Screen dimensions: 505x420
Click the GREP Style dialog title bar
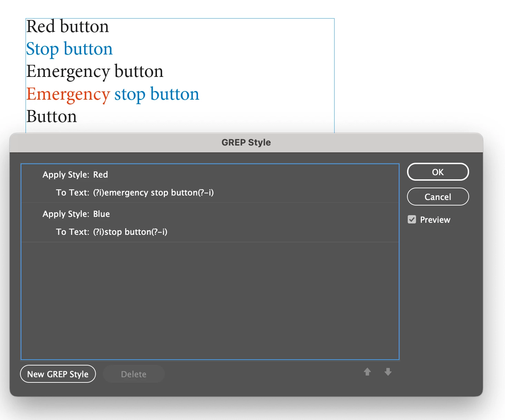[x=246, y=143]
